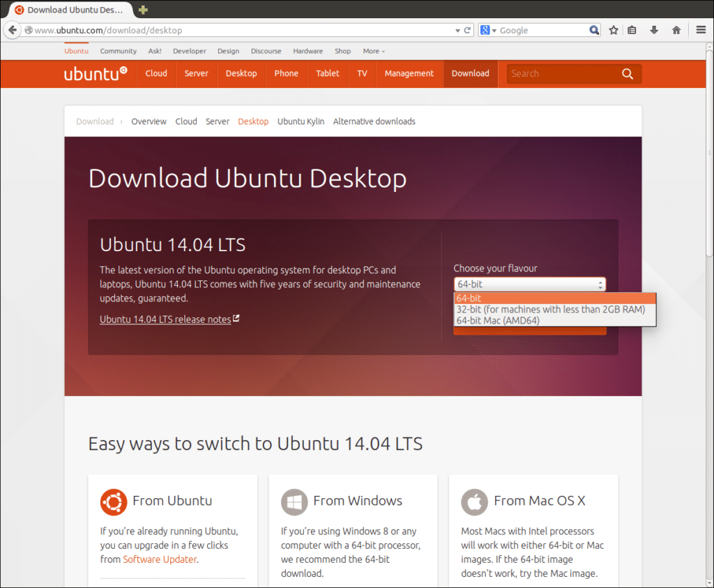Switch to Desktop in the download sub-navigation
The image size is (714, 588).
[x=253, y=121]
